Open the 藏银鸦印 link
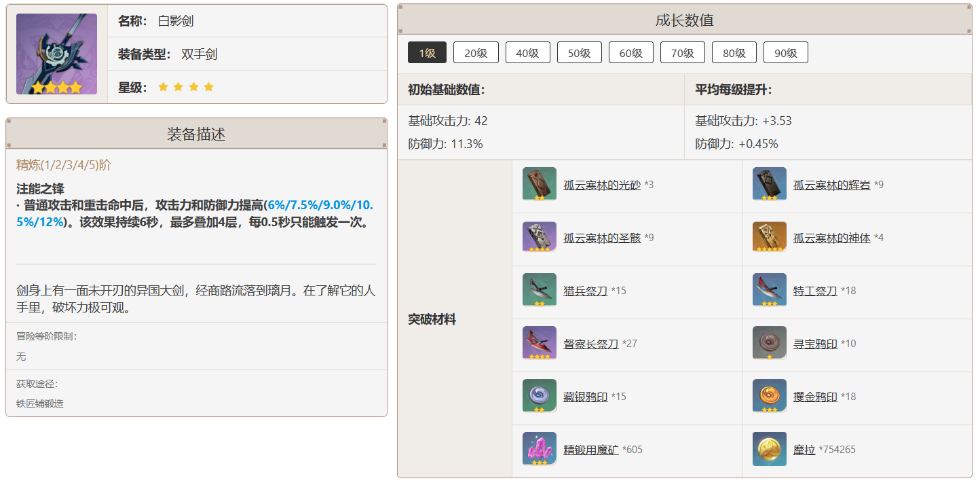This screenshot has width=980, height=485. (x=585, y=397)
